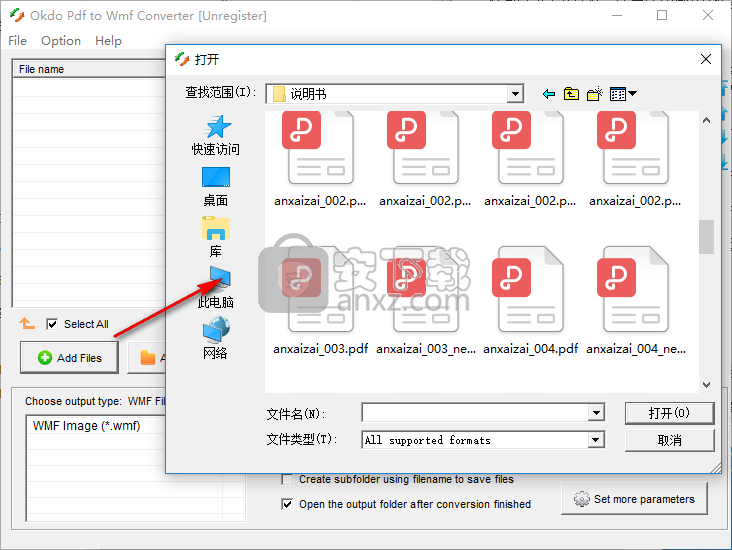The width and height of the screenshot is (732, 550).
Task: Open 此电脑 This PC location
Action: click(x=216, y=288)
